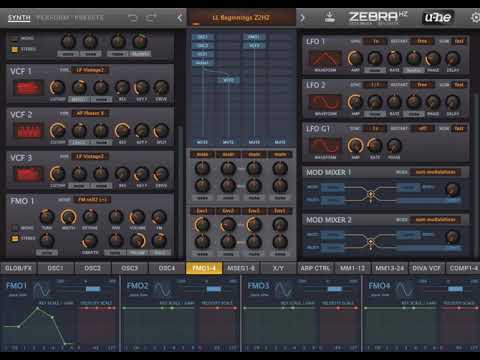Open settings with the gear icon
The height and width of the screenshot is (360, 480).
coord(475,17)
